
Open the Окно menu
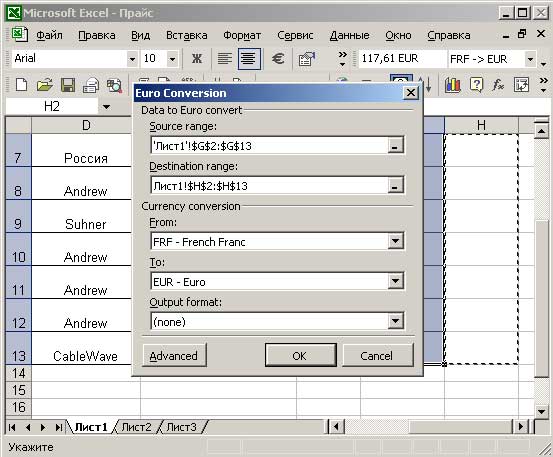(x=398, y=35)
